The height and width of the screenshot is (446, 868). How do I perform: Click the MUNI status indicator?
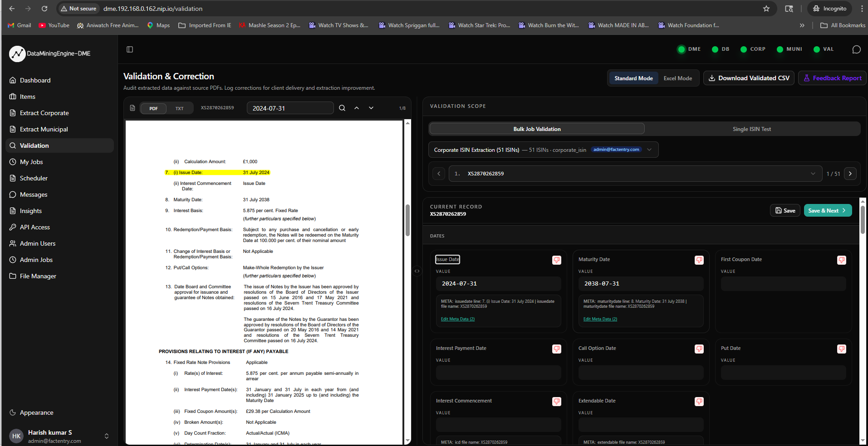[x=790, y=49]
